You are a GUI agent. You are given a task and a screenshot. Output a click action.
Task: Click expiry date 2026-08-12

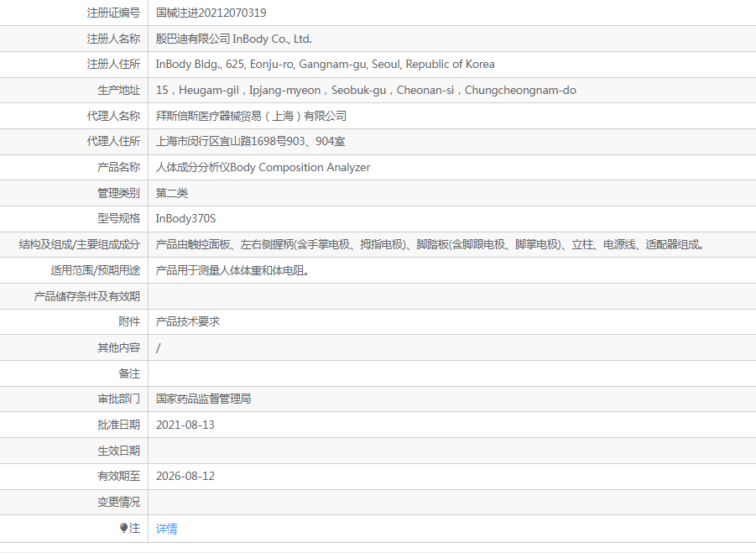[185, 476]
